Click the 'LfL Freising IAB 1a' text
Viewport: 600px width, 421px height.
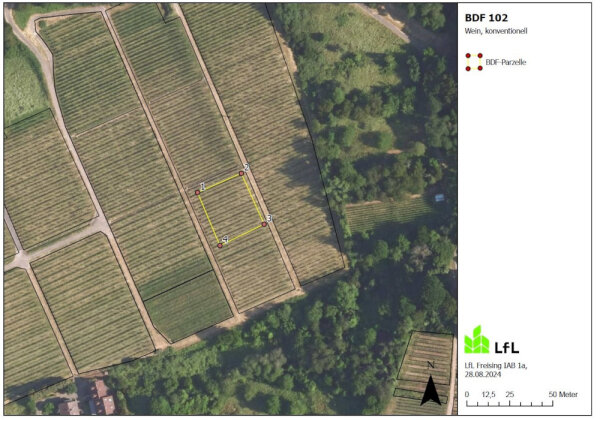coord(496,366)
